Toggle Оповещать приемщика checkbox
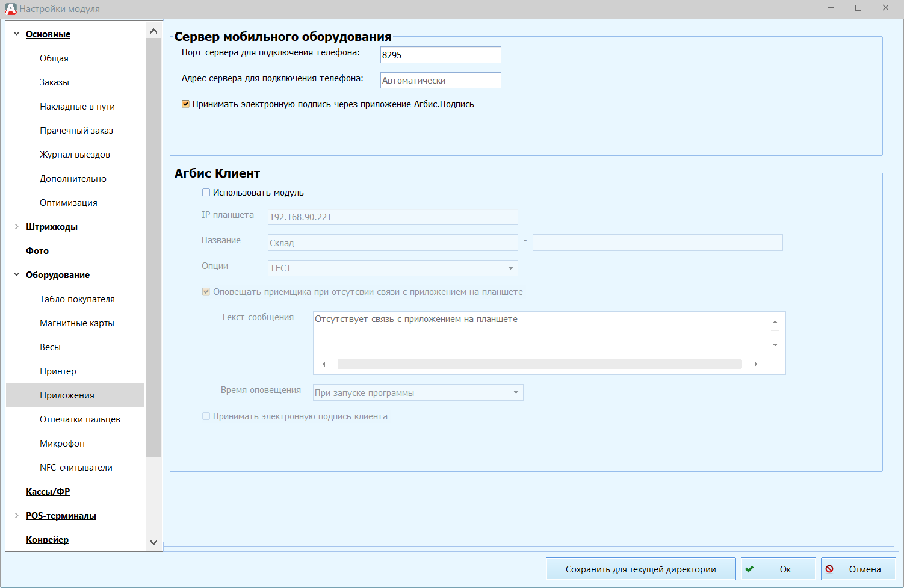Image resolution: width=904 pixels, height=588 pixels. (x=206, y=292)
